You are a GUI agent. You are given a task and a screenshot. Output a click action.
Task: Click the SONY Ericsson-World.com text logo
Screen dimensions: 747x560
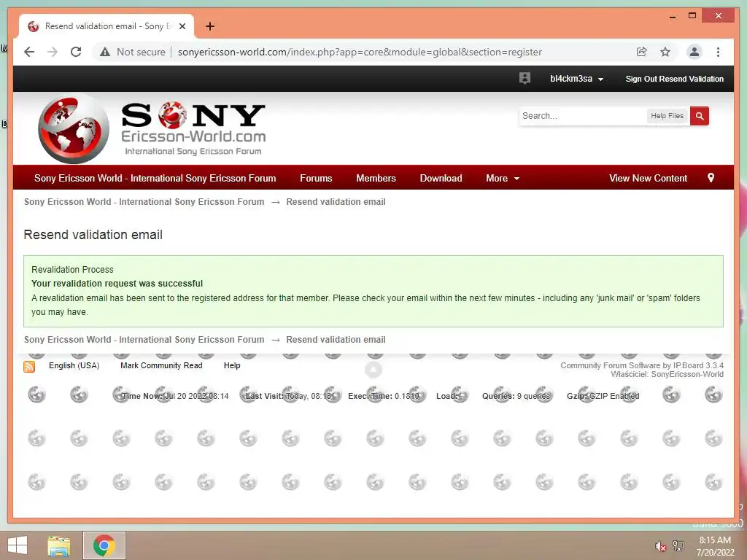pos(193,128)
